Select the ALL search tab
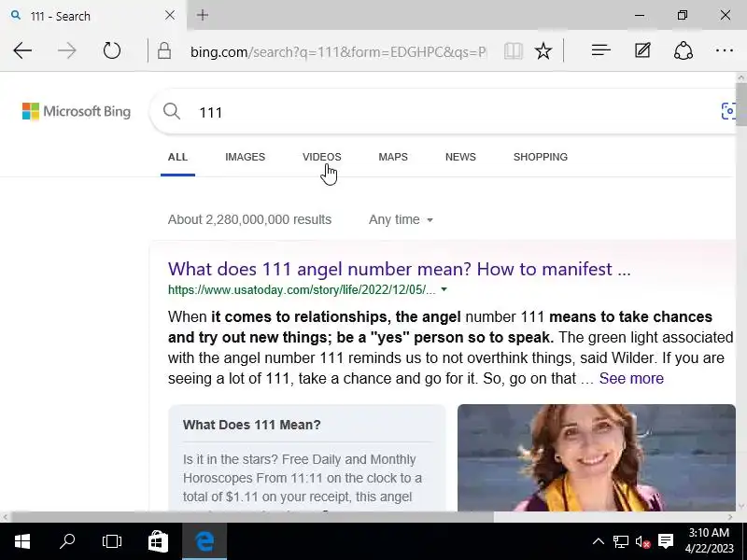Viewport: 747px width, 560px height. 177,157
